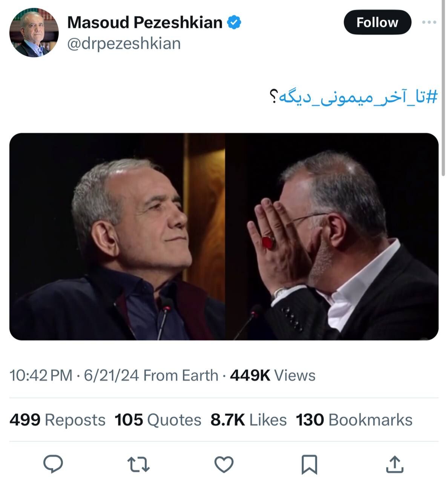This screenshot has height=483, width=448.
Task: Open the 105 Quotes list
Action: [158, 420]
